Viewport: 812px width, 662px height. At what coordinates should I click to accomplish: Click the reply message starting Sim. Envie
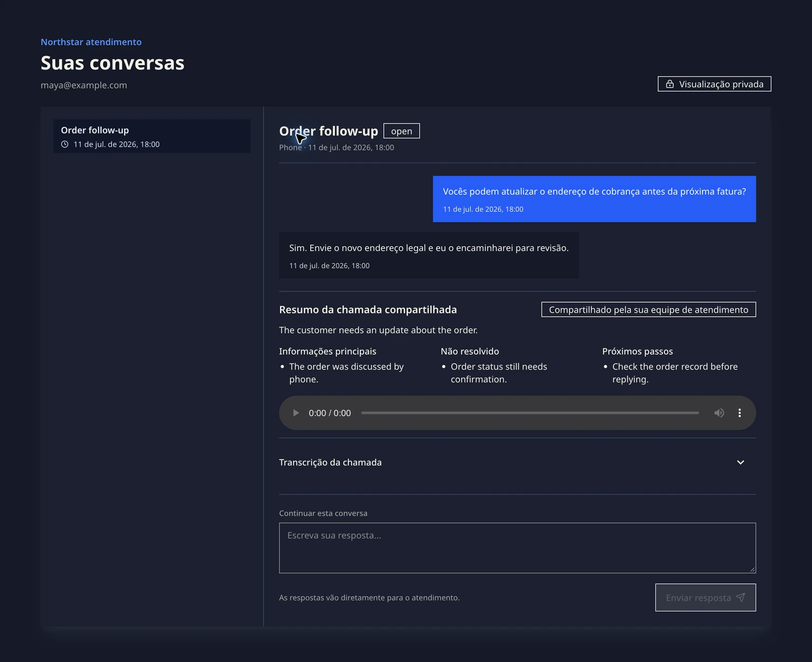429,255
